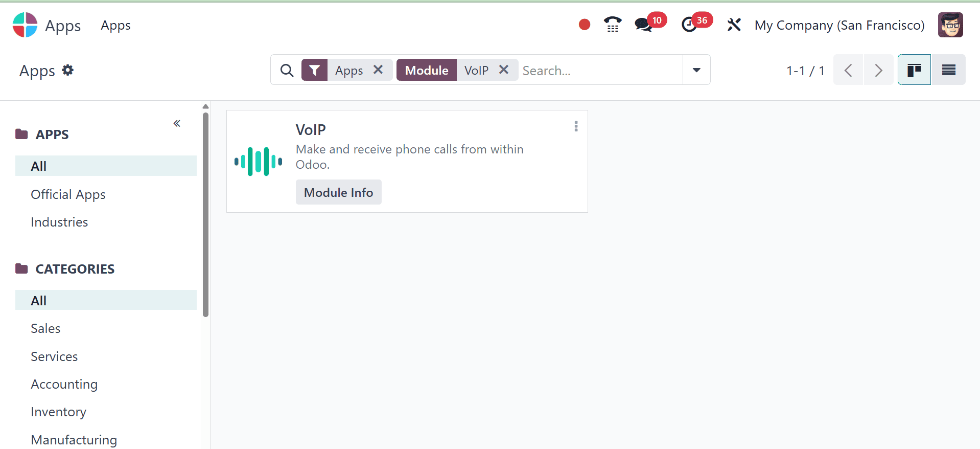Viewport: 980px width, 449px height.
Task: Collapse the left sidebar panel
Action: (177, 123)
